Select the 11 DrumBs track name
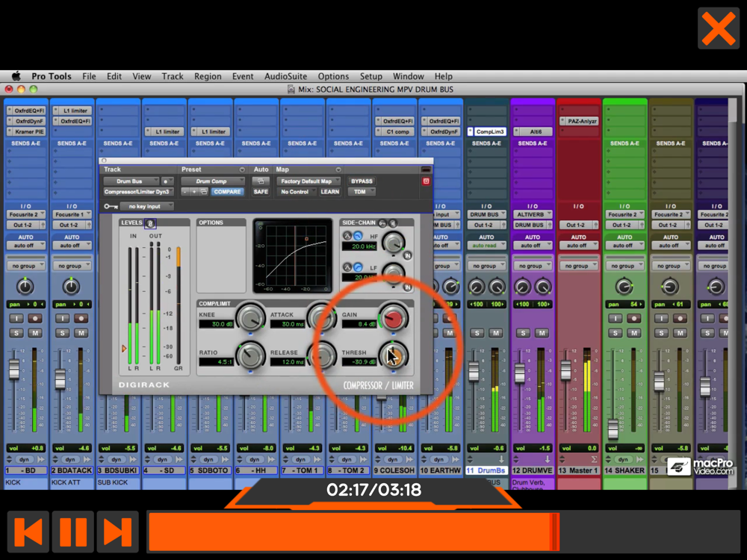Image resolution: width=747 pixels, height=560 pixels. click(486, 470)
